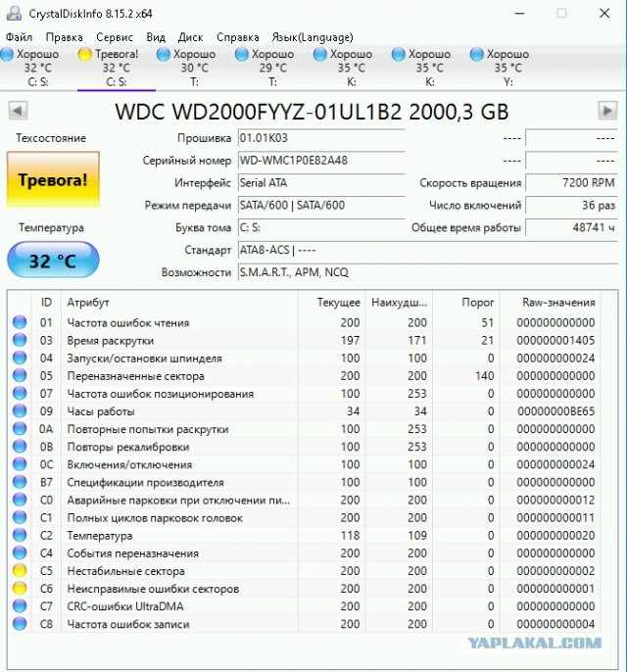
Task: Click the Порог column header
Action: (466, 302)
